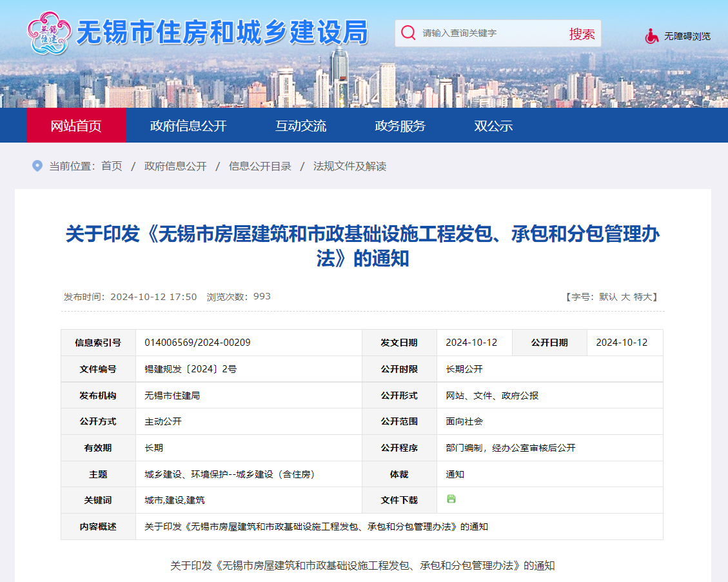Viewport: 728px width, 582px height.
Task: Open the '信息公开目录' breadcrumb link
Action: pos(261,166)
